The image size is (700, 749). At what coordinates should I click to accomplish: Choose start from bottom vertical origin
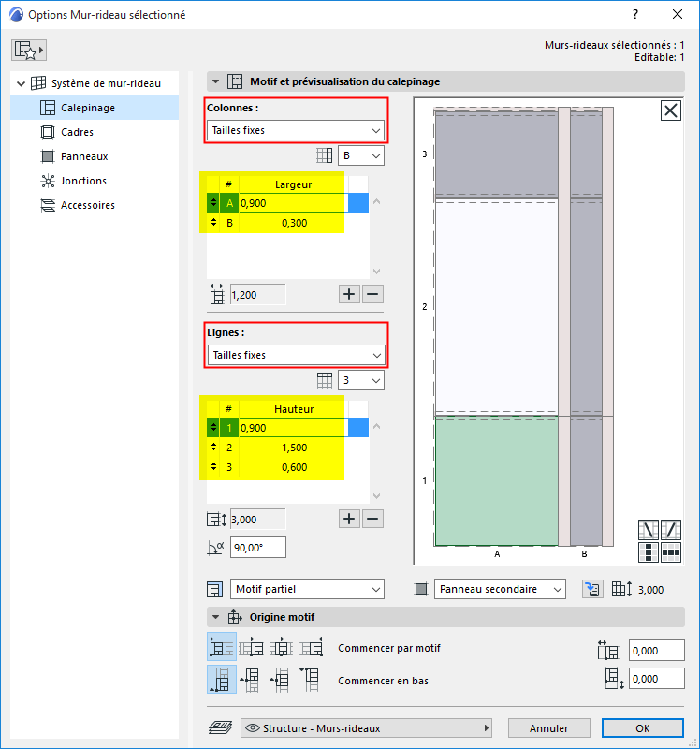tap(222, 680)
